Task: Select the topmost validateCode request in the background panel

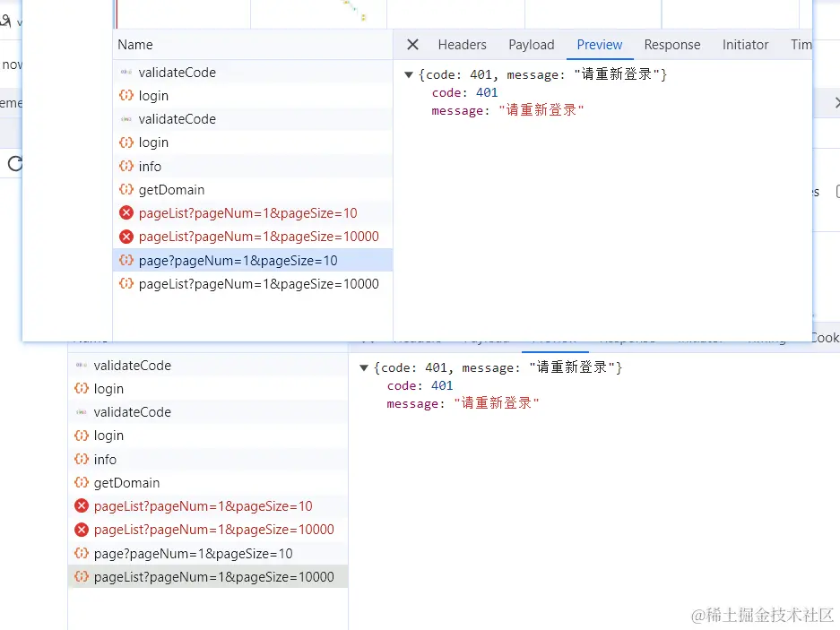Action: 208,366
